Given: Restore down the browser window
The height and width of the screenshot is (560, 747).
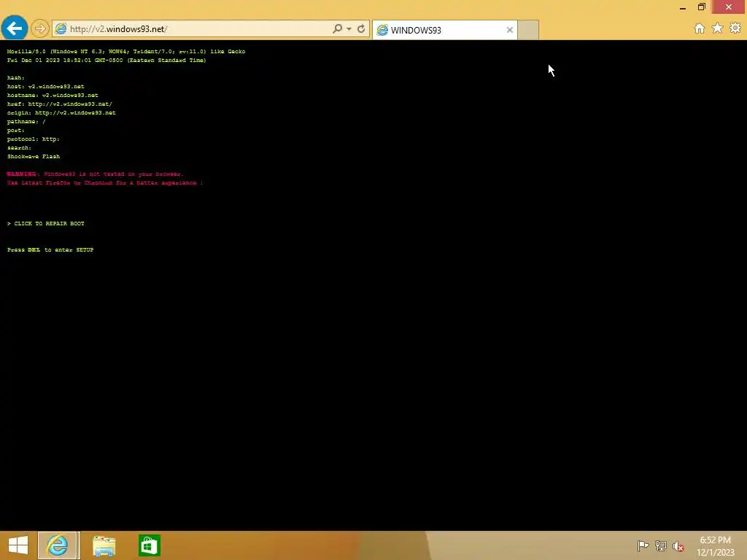Looking at the screenshot, I should click(702, 7).
